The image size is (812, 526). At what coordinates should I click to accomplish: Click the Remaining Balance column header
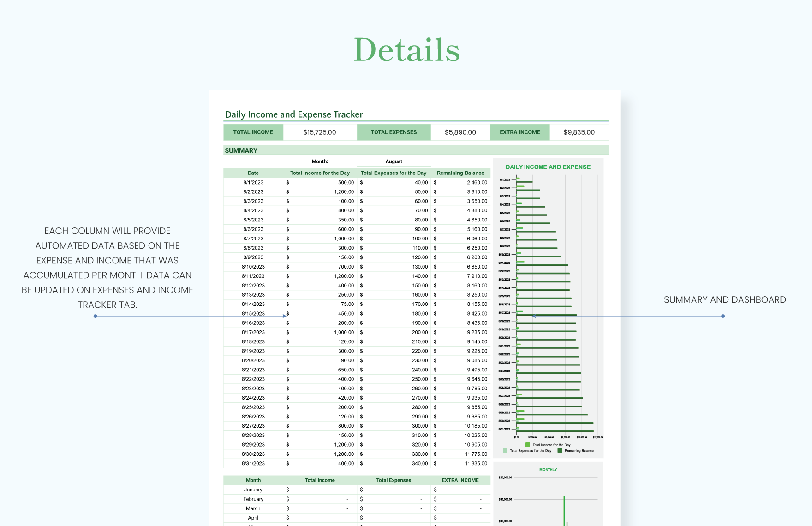460,173
